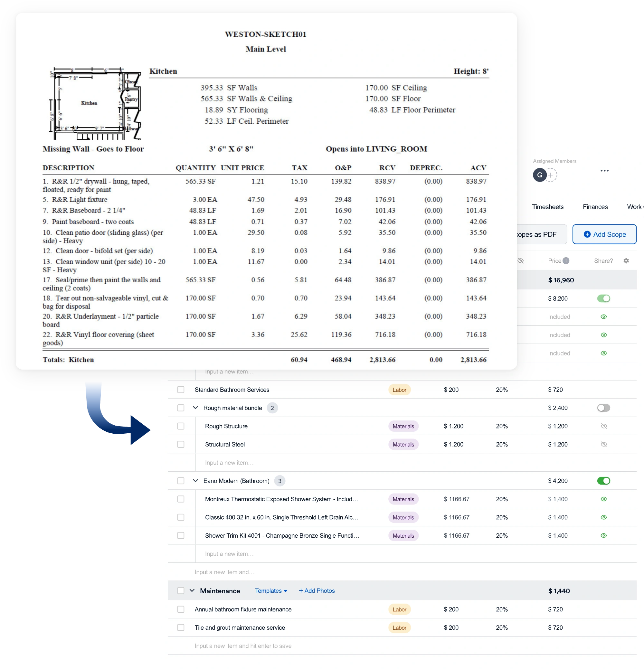Click the Price info icon
Screen dimensions: 644x669
[x=566, y=261]
